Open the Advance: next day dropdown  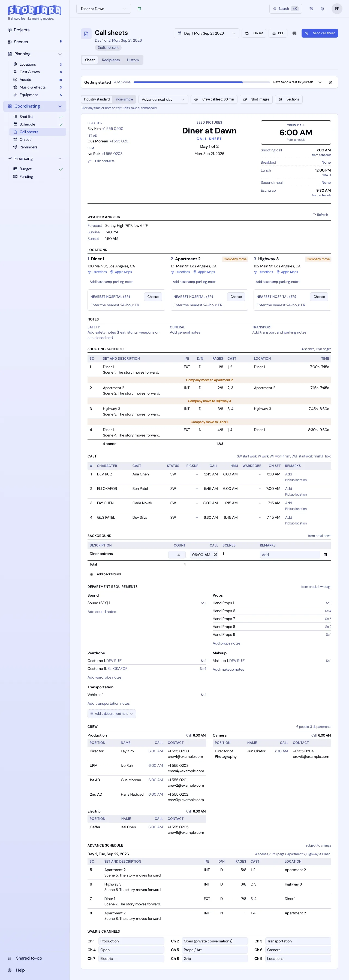[163, 99]
